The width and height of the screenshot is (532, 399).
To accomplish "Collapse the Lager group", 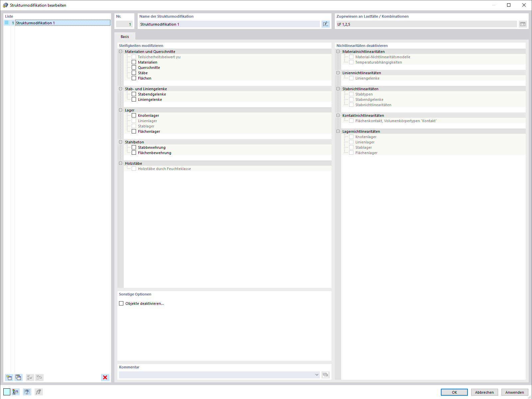I will tap(121, 110).
